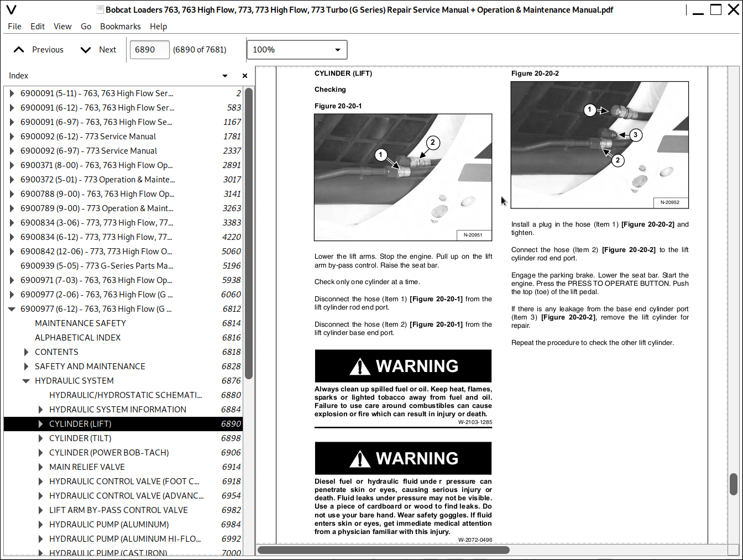This screenshot has width=743, height=560.
Task: Select the MAINTENANCE SAFETY bookmark
Action: [80, 323]
